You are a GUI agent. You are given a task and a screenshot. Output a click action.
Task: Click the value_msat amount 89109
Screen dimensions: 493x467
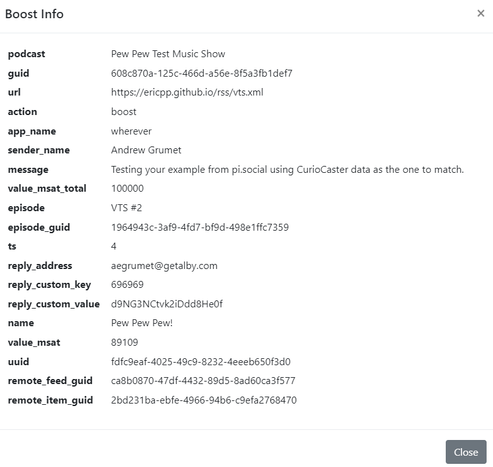tap(124, 342)
